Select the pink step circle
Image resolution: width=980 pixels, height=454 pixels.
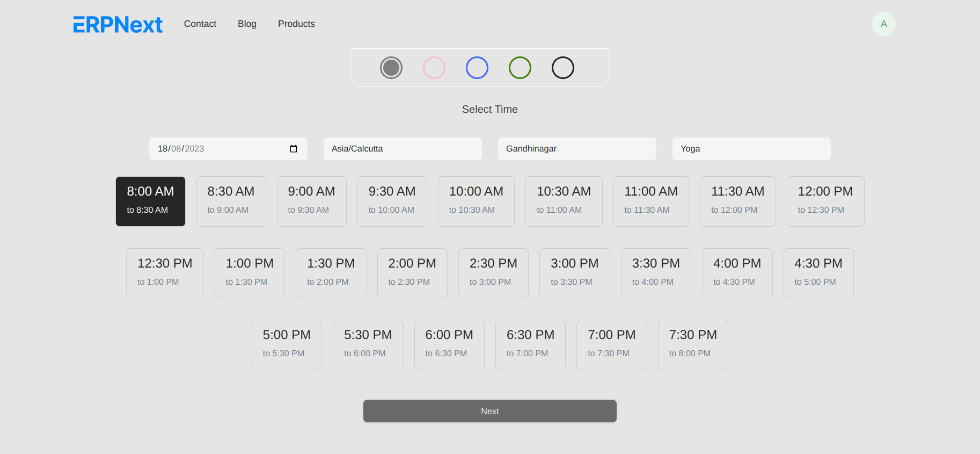pyautogui.click(x=434, y=68)
